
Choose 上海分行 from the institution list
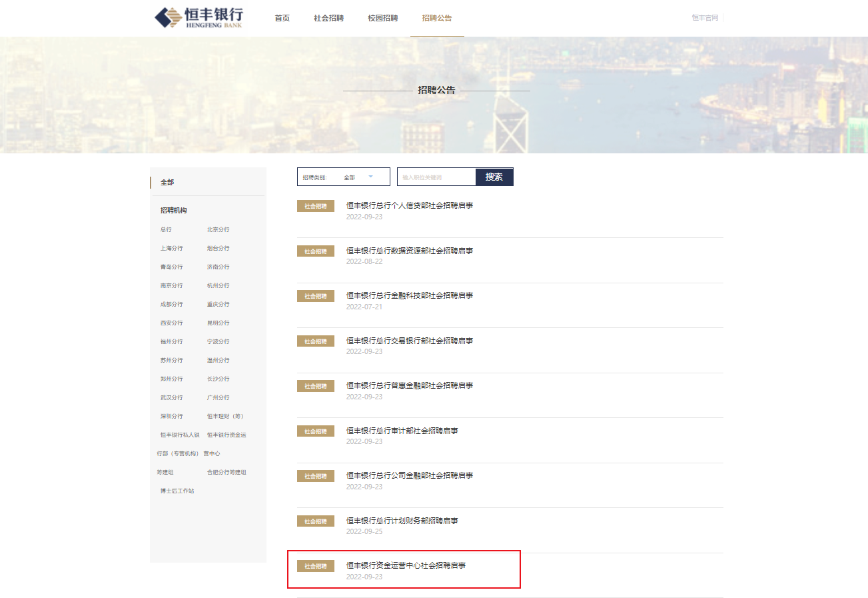coord(171,248)
